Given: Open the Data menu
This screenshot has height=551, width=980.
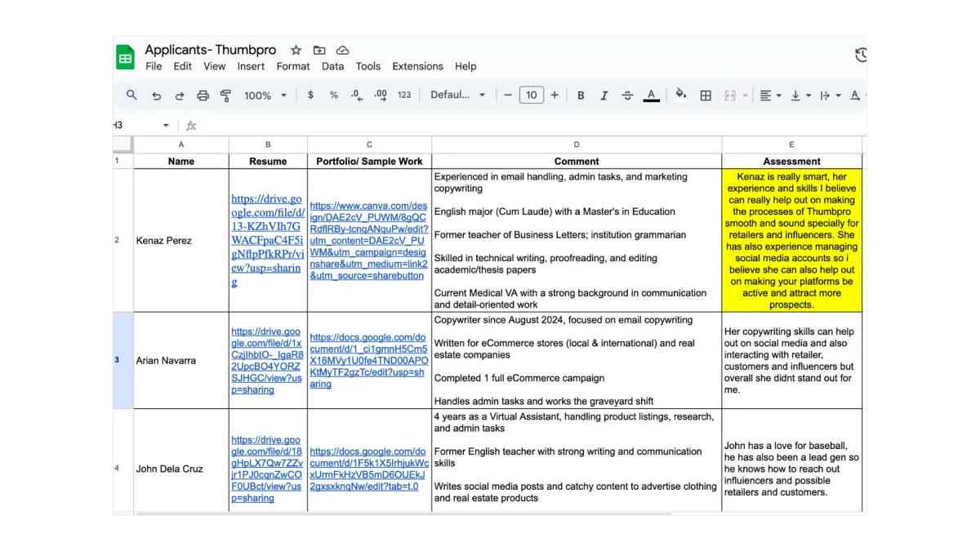Looking at the screenshot, I should coord(333,66).
